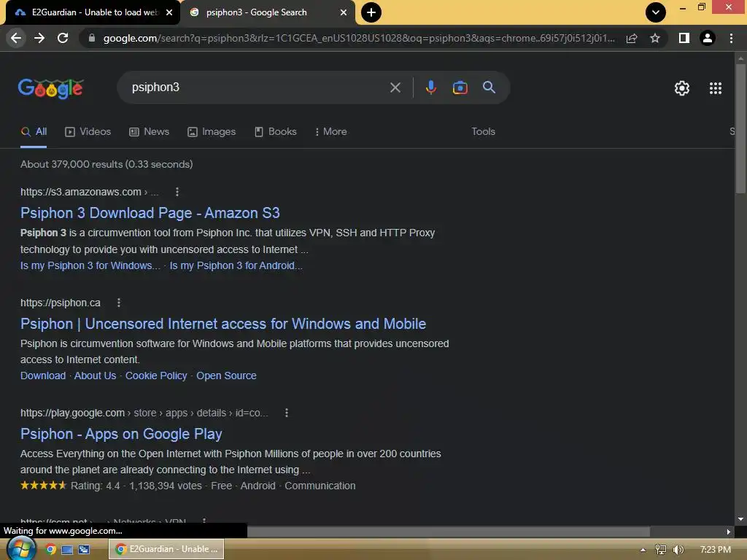This screenshot has width=747, height=560.
Task: Click the horizontal scrollbar thumb
Action: pyautogui.click(x=449, y=532)
